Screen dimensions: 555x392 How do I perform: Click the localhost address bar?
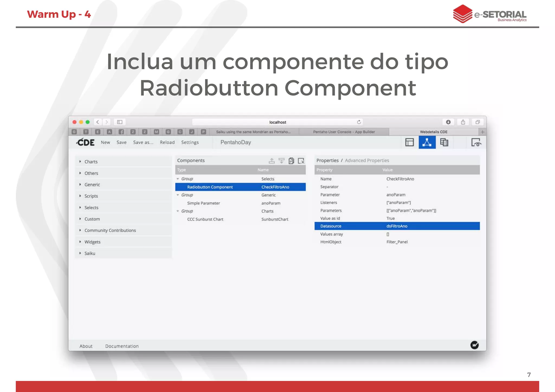(x=277, y=122)
